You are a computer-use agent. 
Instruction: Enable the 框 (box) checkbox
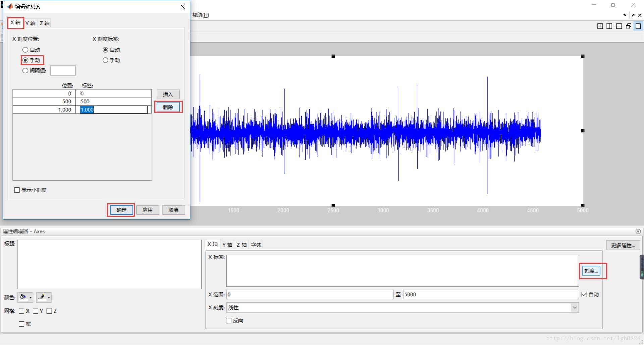point(22,324)
